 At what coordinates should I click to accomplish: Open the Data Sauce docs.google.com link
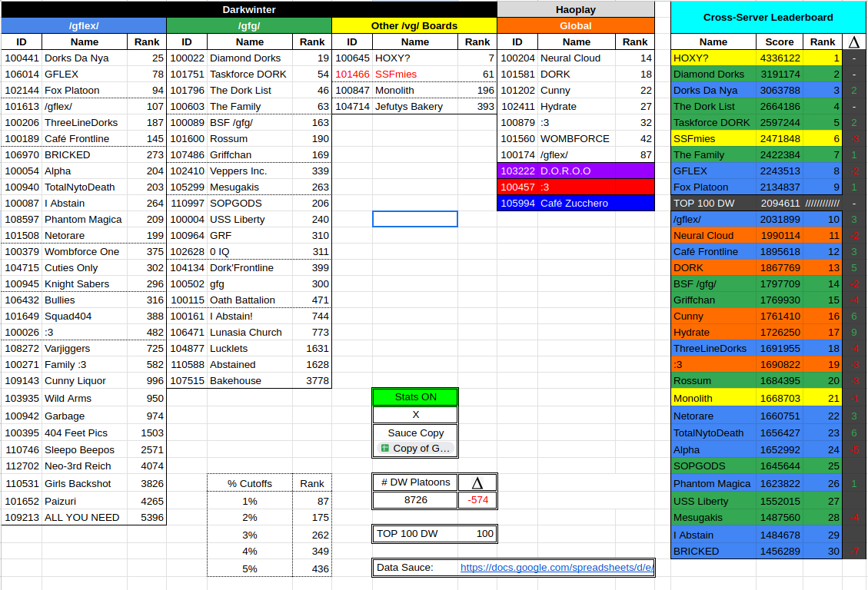[557, 567]
